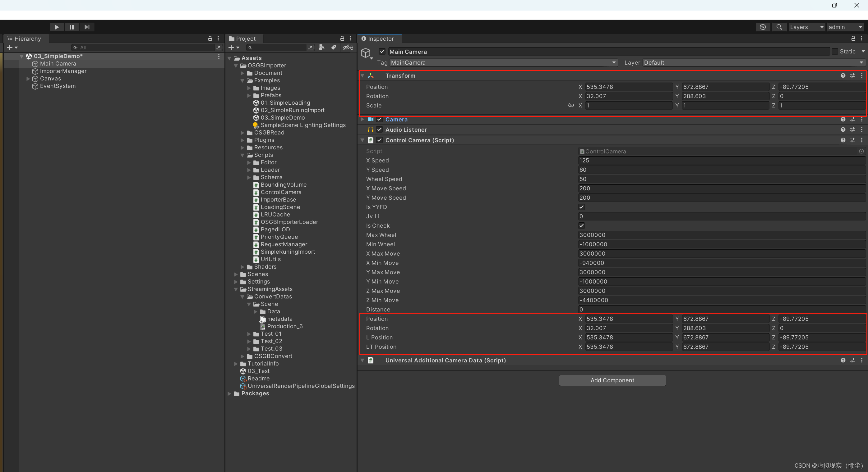The height and width of the screenshot is (472, 868).
Task: Click the version history icon in toolbar
Action: pyautogui.click(x=763, y=27)
